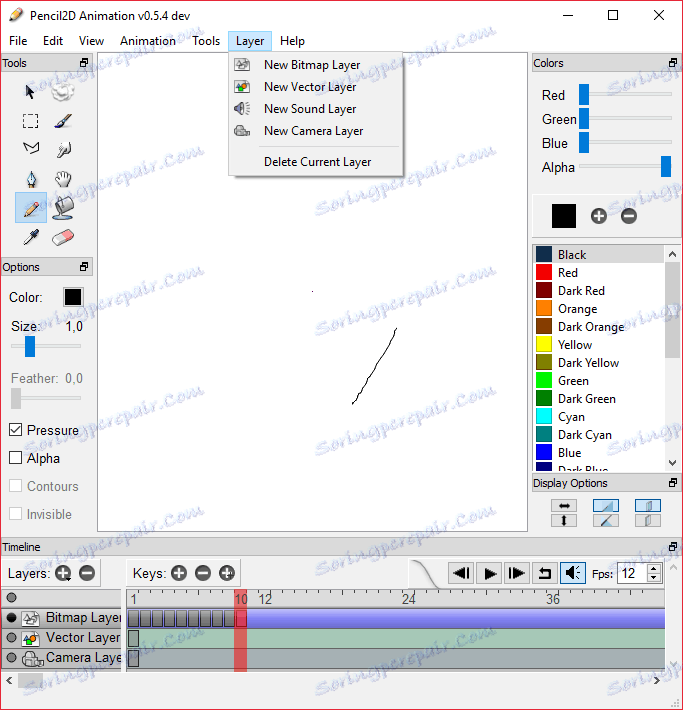Remove color from the palette
The image size is (683, 710).
pyautogui.click(x=629, y=216)
